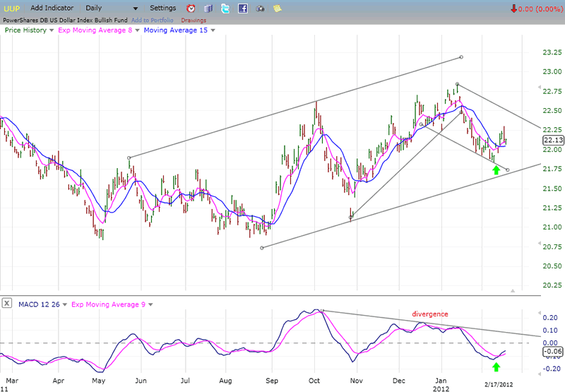
Task: Click the green arrow on price chart
Action: [x=496, y=170]
